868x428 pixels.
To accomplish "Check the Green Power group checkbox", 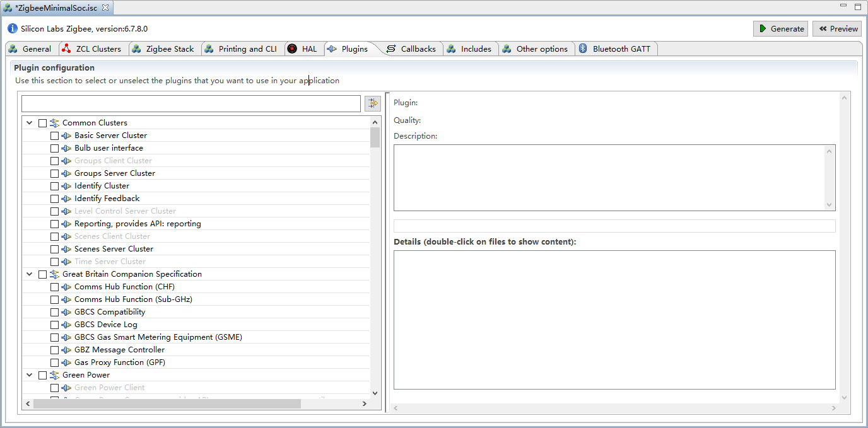I will pyautogui.click(x=42, y=375).
